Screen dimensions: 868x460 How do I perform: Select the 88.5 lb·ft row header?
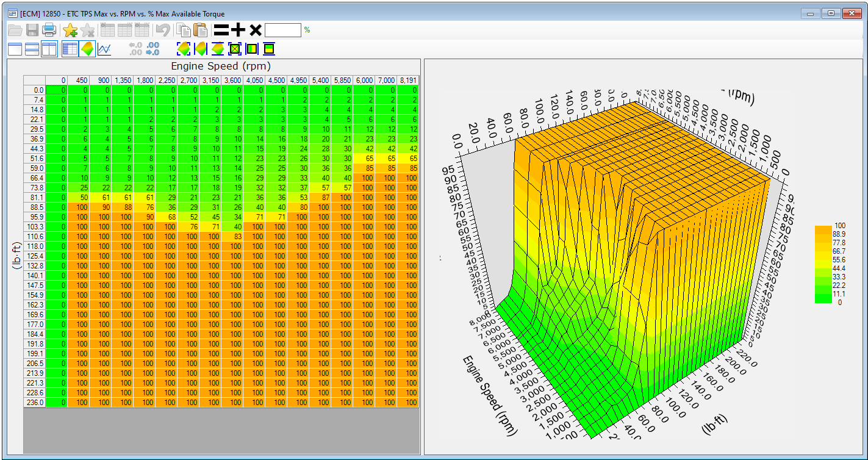34,207
